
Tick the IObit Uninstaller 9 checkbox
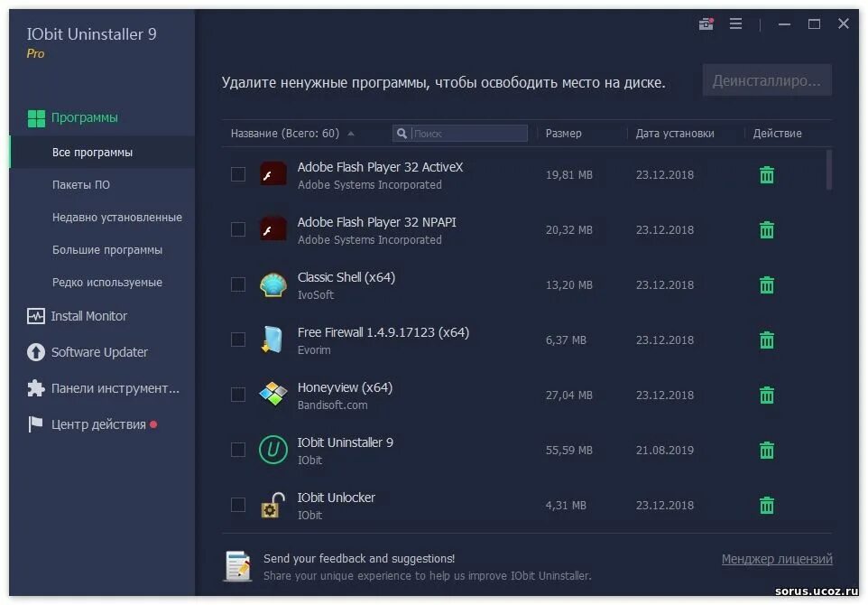point(238,450)
